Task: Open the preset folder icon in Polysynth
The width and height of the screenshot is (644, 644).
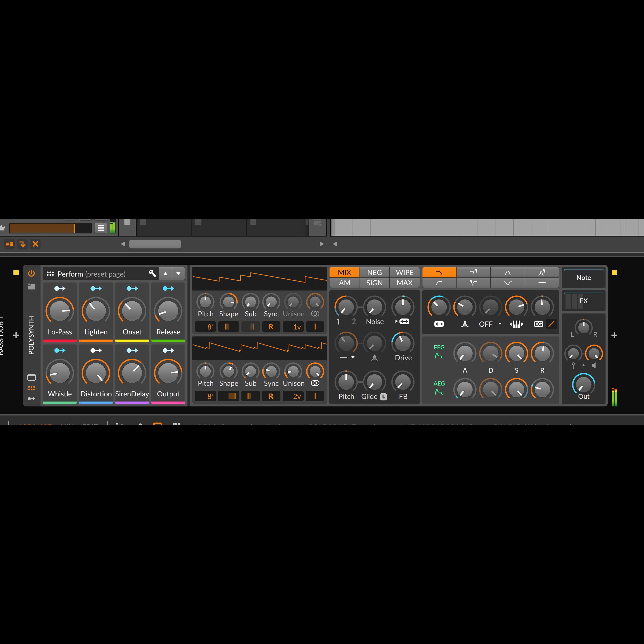Action: click(31, 286)
